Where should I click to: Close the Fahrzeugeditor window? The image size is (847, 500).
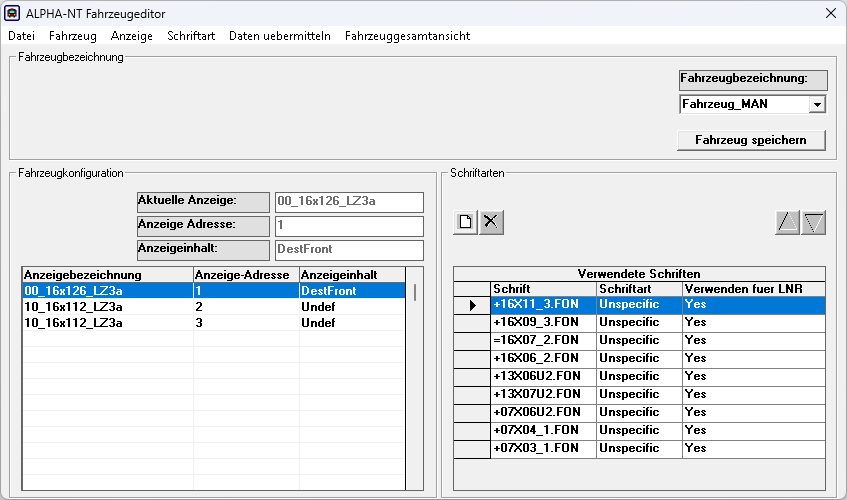coord(831,13)
